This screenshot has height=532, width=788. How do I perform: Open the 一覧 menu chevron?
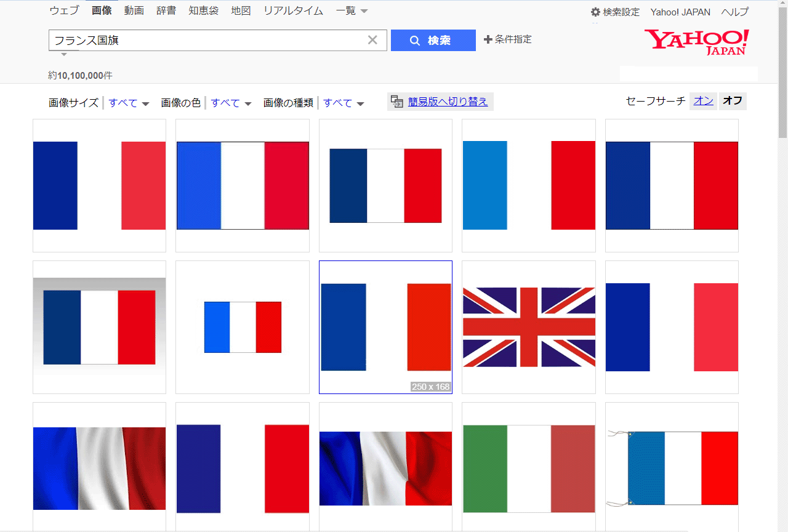click(x=363, y=10)
